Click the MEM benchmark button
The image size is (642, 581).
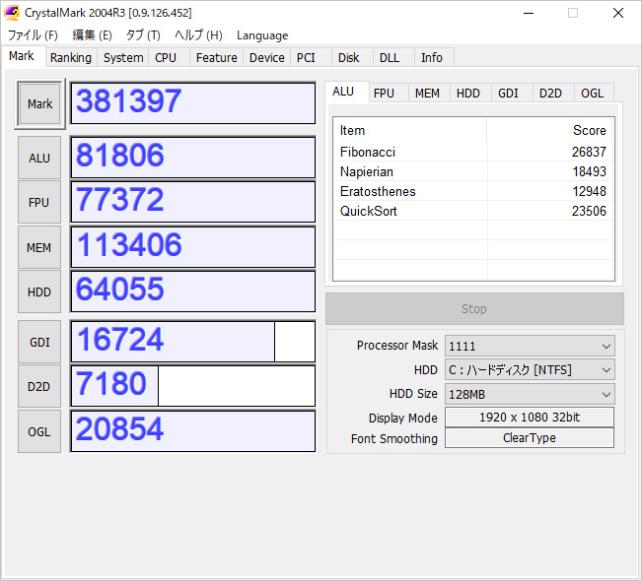(x=40, y=248)
